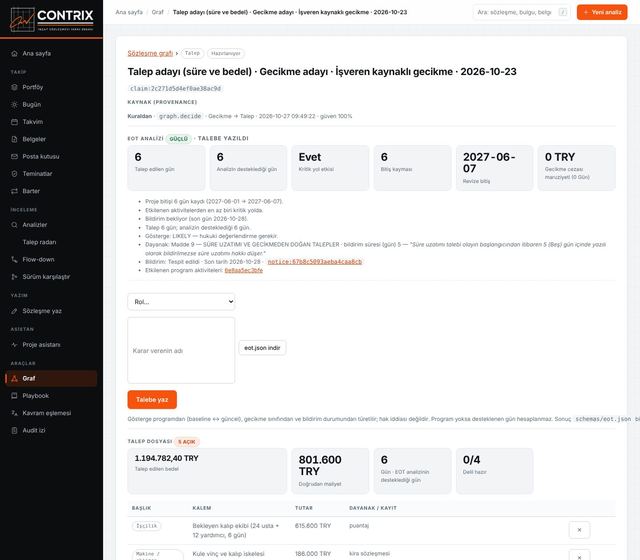The image size is (640, 560).
Task: Open the affected activity 0e8aa5ec3bfe link
Action: point(244,270)
